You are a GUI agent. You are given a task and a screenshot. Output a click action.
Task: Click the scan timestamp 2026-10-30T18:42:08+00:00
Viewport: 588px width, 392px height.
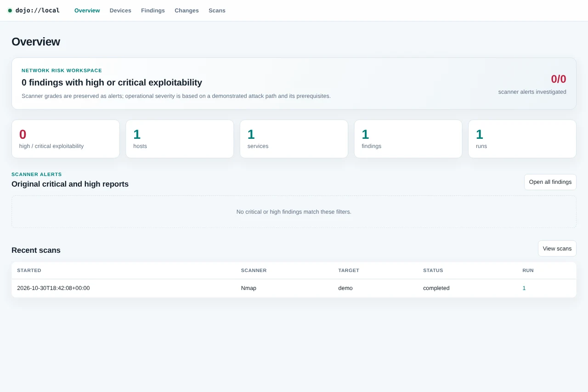click(53, 288)
